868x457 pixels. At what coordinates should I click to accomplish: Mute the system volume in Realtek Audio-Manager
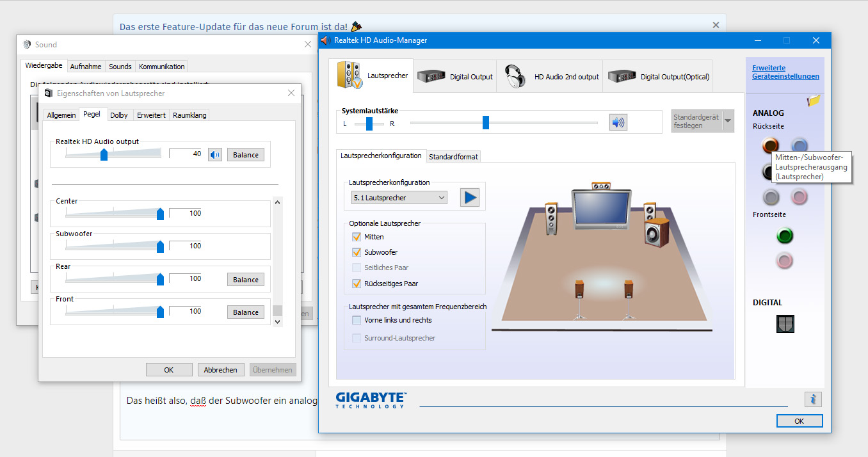[x=618, y=122]
